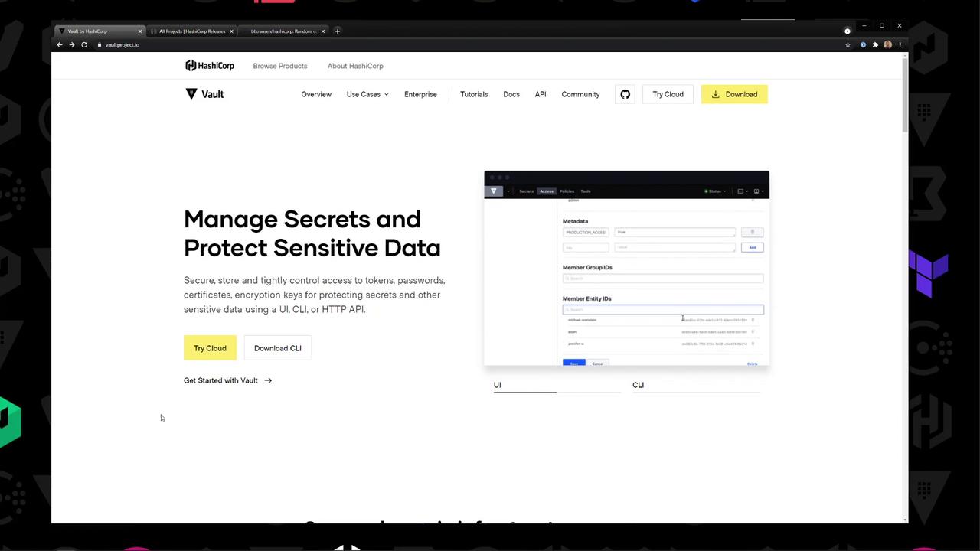This screenshot has height=551, width=980.
Task: Select the Vault by HashiCorp browser tab
Action: (100, 31)
